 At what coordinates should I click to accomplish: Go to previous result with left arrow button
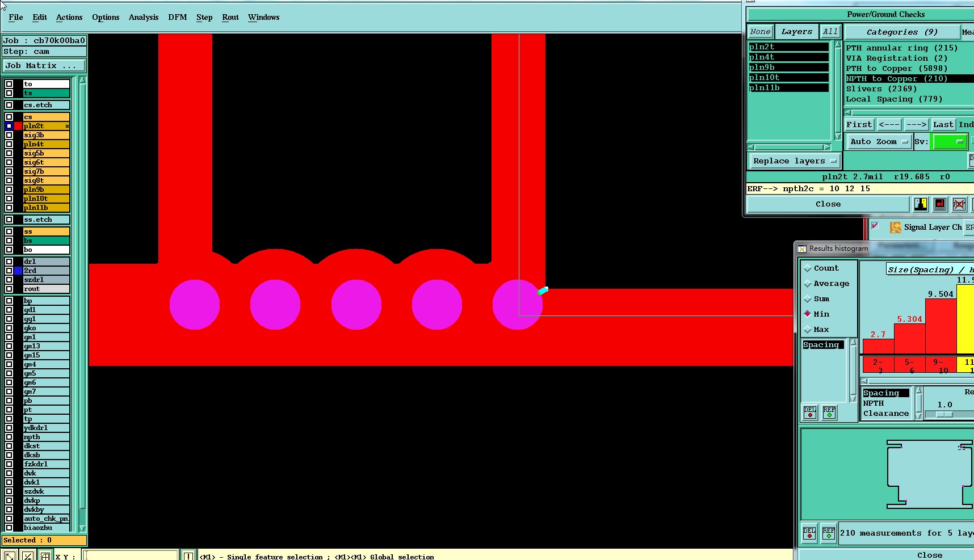coord(889,125)
